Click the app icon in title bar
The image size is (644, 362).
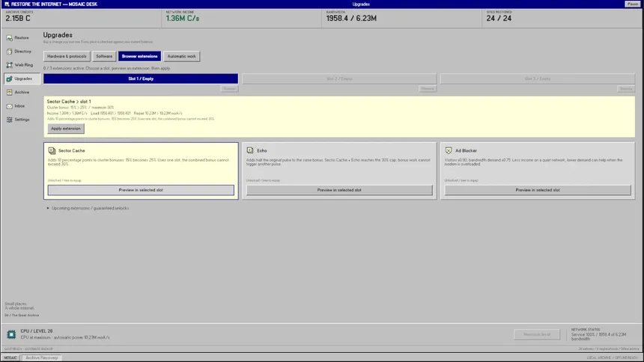point(7,4)
